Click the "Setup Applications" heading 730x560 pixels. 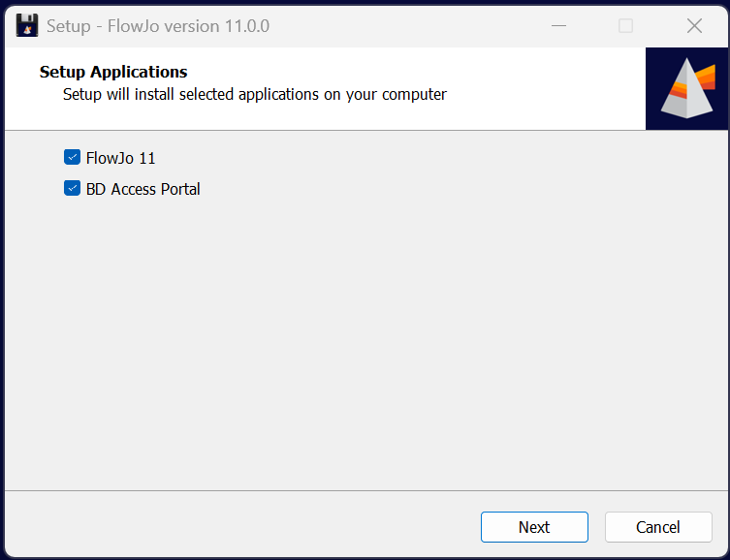click(x=113, y=72)
